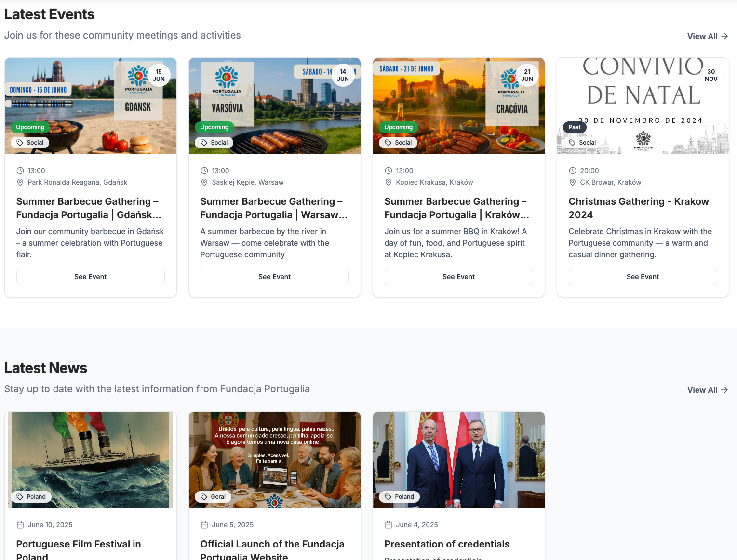Click the arrow icon beside the Latest Events View All
Image resolution: width=737 pixels, height=560 pixels.
coord(724,36)
